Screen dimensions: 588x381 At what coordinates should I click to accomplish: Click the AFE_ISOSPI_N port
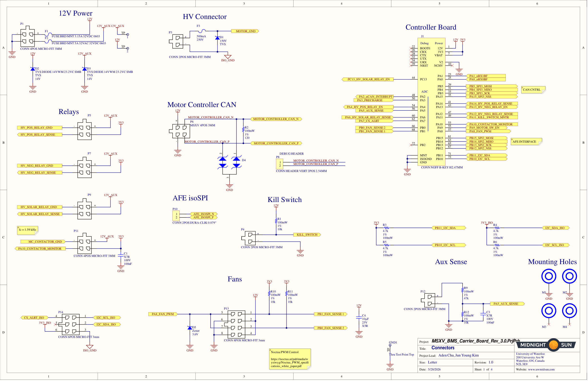(x=204, y=214)
